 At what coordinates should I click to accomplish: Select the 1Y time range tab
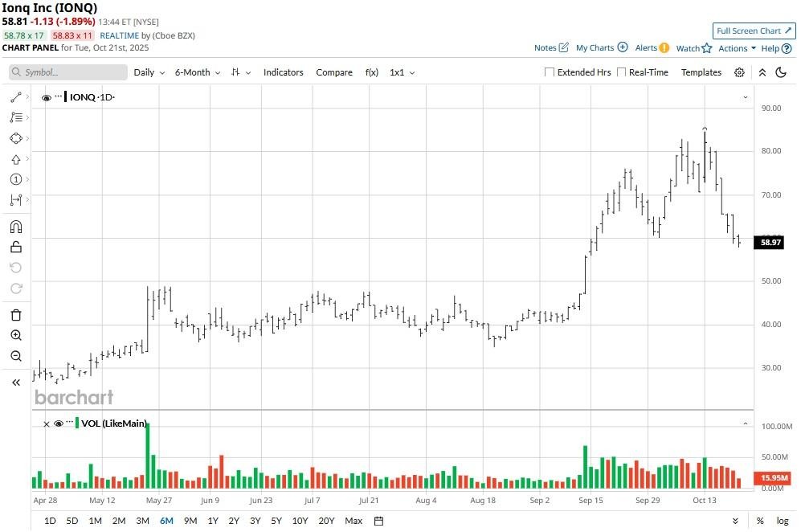(x=212, y=521)
